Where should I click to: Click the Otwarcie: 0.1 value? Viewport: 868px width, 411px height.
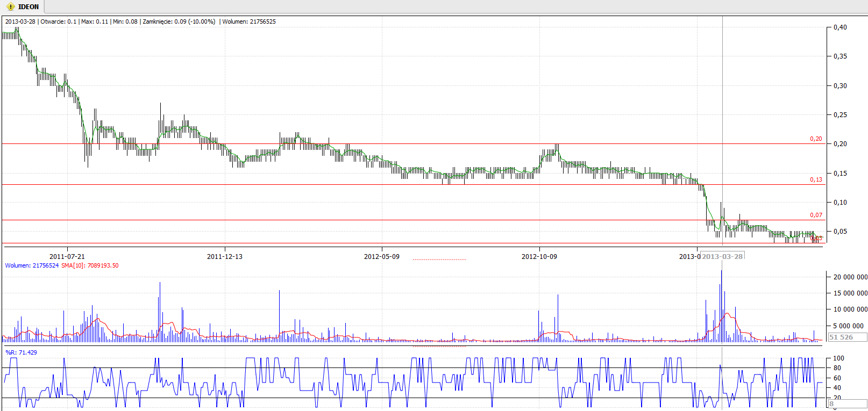(x=59, y=21)
